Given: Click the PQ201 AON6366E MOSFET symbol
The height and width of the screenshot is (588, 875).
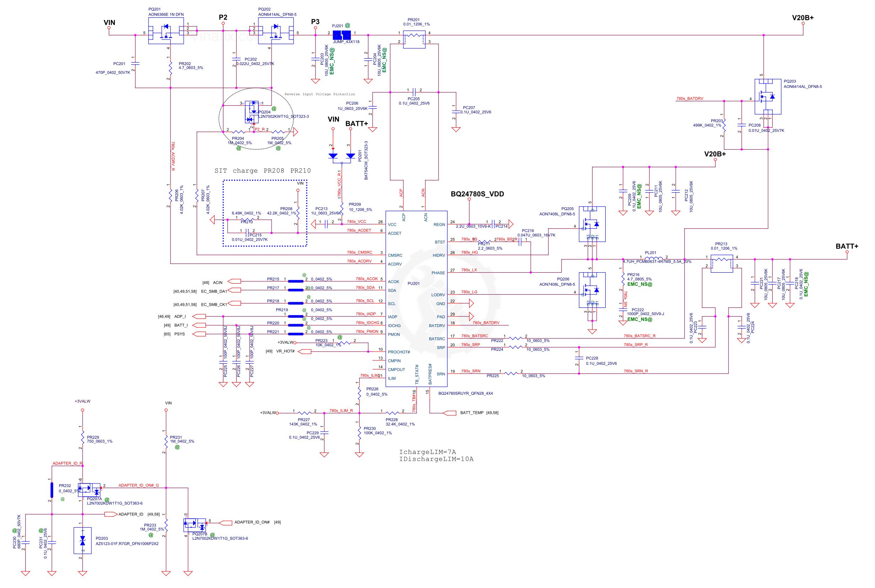Looking at the screenshot, I should pos(166,31).
